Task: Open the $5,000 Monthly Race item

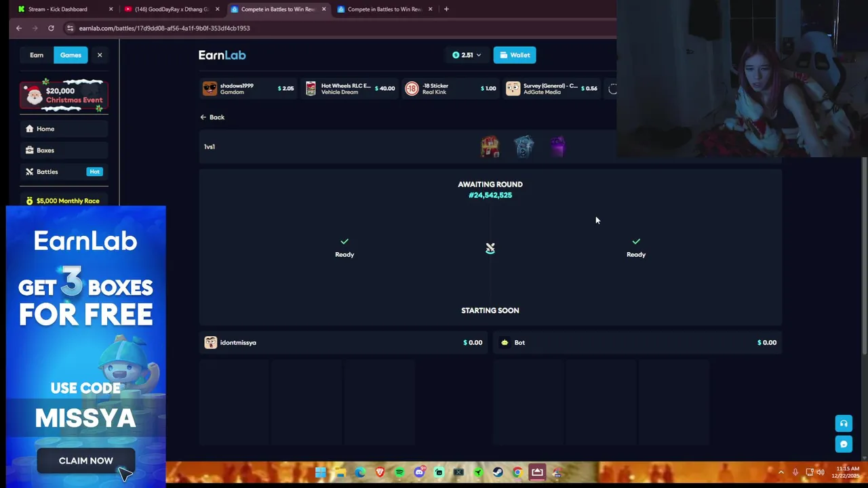Action: point(64,201)
